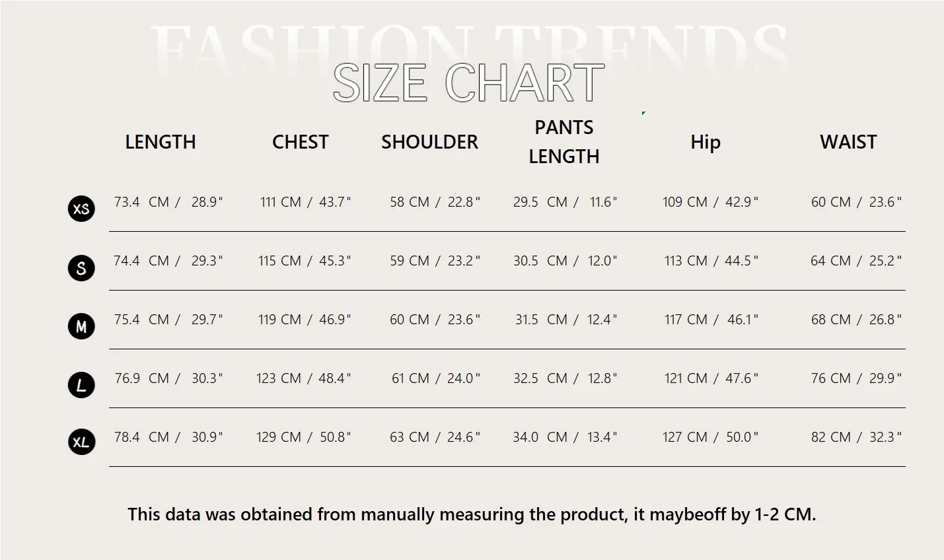Click the XS size badge
This screenshot has width=944, height=560.
pyautogui.click(x=81, y=209)
